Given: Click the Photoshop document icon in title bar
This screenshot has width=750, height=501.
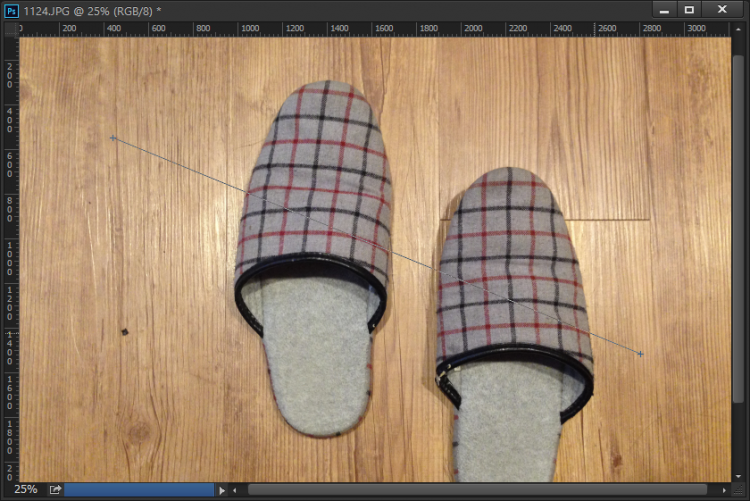Looking at the screenshot, I should pyautogui.click(x=11, y=10).
